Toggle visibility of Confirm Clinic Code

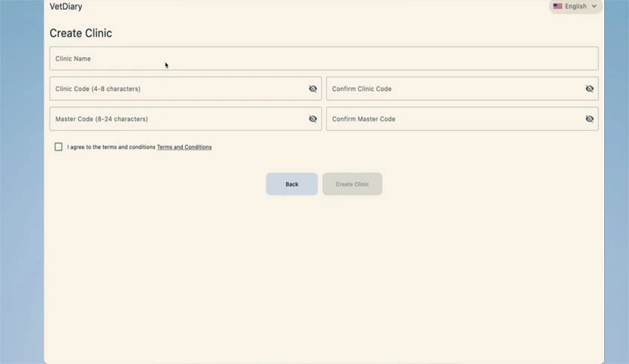coord(589,89)
